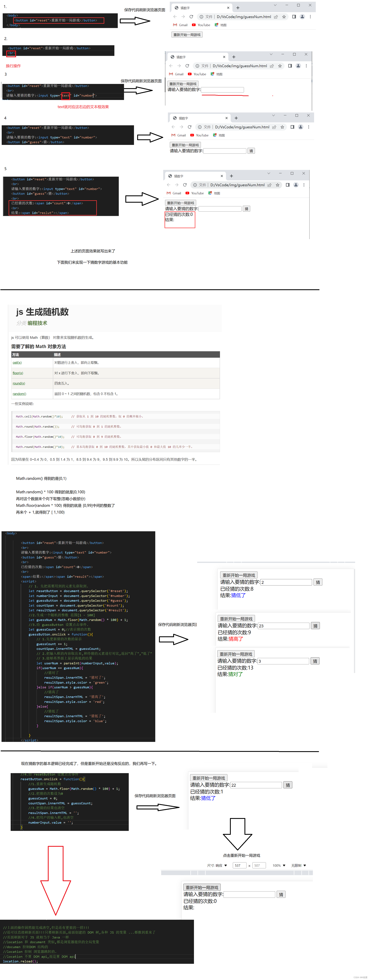
Task: Click profile avatar icon in topmost browser
Action: (x=302, y=17)
